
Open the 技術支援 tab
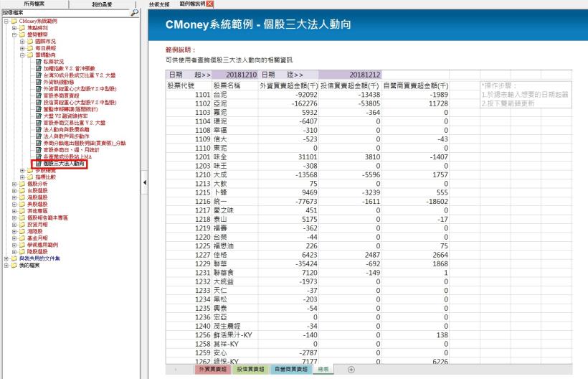pyautogui.click(x=159, y=4)
